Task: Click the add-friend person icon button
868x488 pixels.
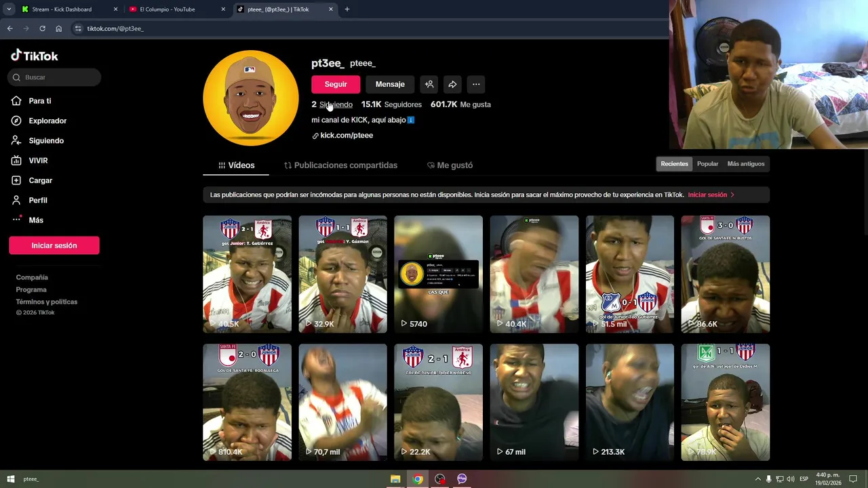Action: (x=429, y=84)
